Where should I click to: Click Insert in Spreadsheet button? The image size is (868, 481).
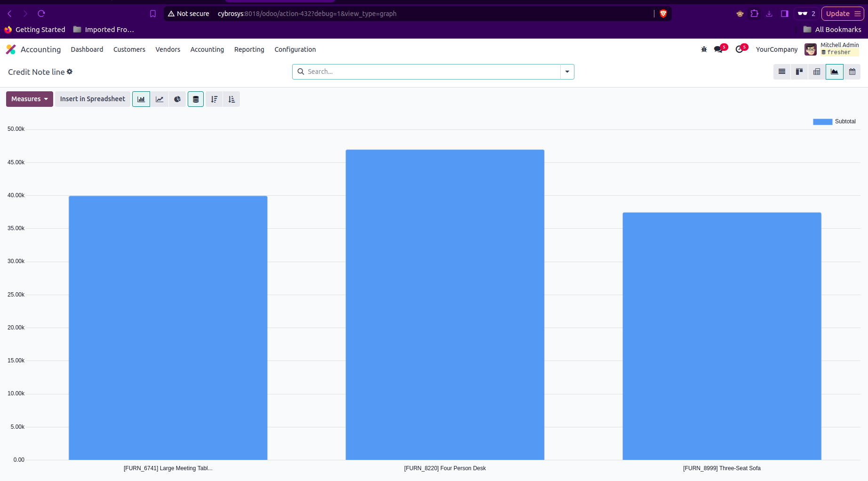click(x=93, y=99)
